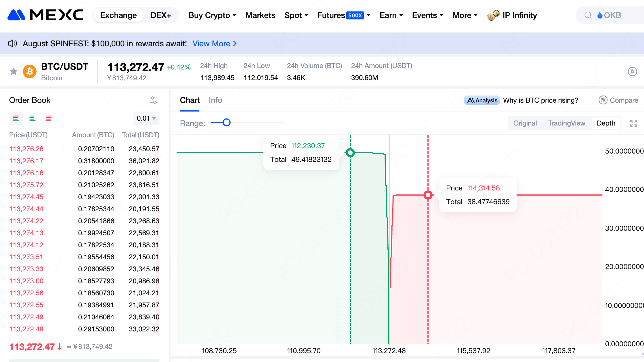The width and height of the screenshot is (644, 362).
Task: Click ask price 113,276.26 in order book
Action: [26, 149]
